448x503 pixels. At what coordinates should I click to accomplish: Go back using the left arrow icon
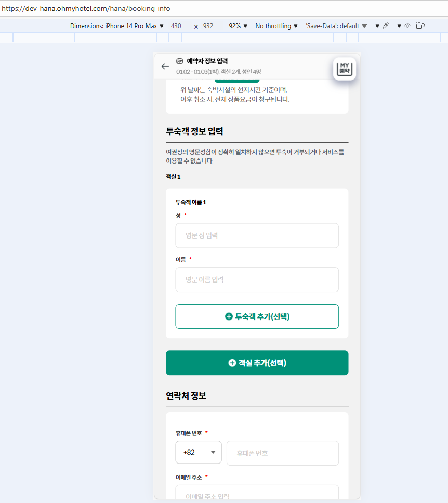coord(165,67)
